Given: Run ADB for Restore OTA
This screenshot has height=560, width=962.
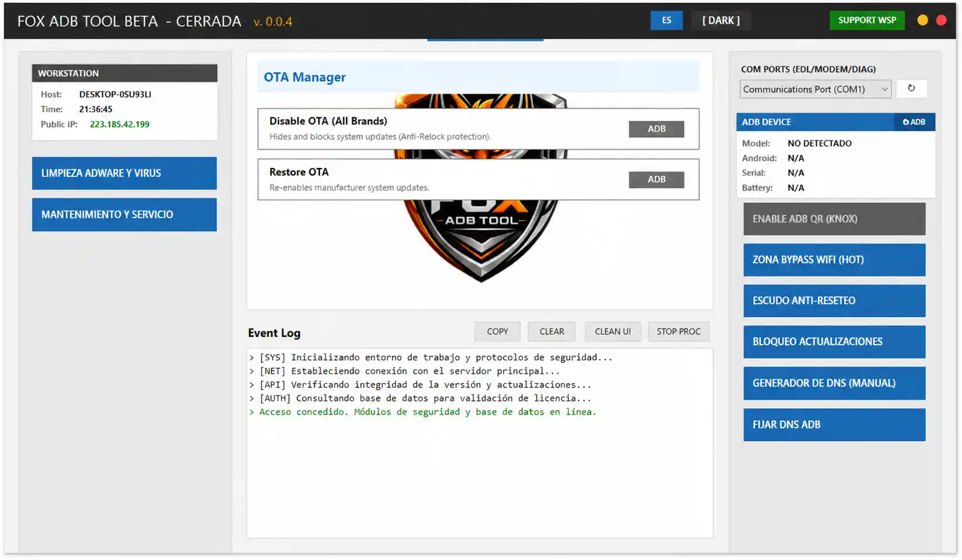Looking at the screenshot, I should [x=656, y=180].
